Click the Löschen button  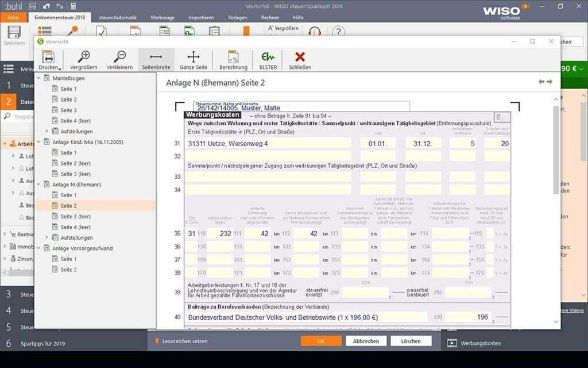click(x=411, y=341)
